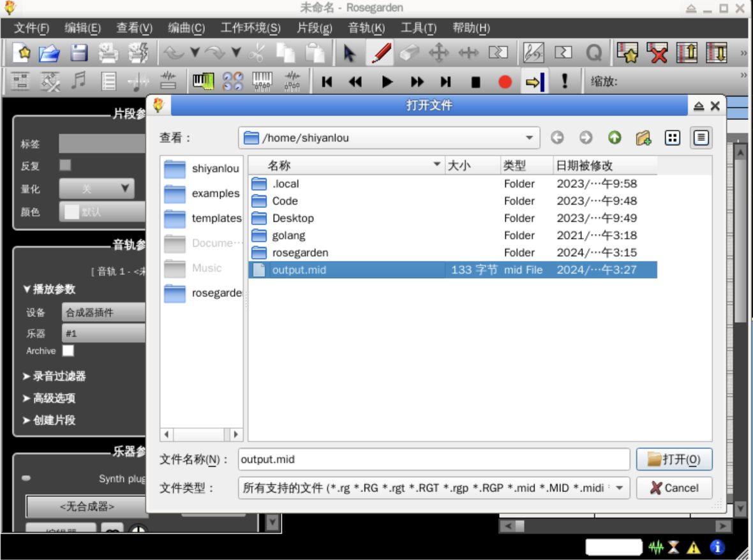
Task: Open the audio mixer knobs icon
Action: (x=232, y=82)
